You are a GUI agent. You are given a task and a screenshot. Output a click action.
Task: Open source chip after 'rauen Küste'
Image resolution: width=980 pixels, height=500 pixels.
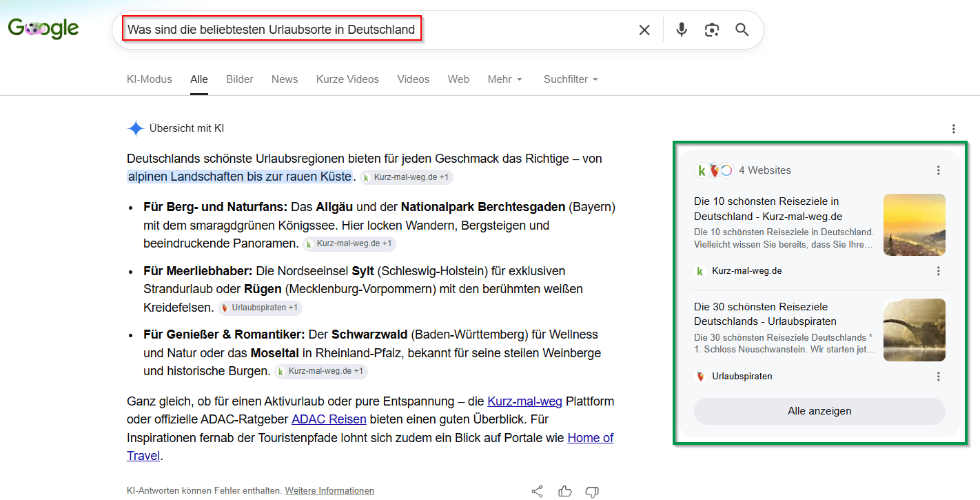(x=406, y=177)
